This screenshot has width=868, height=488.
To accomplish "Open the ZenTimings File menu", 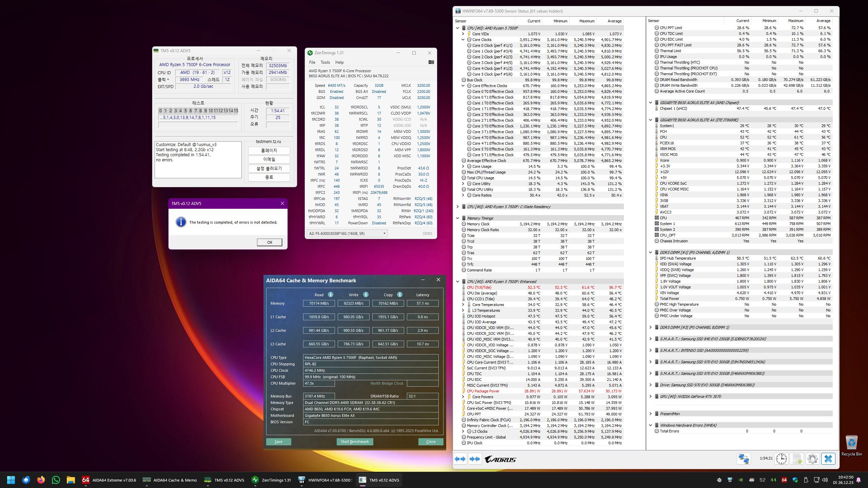I will 312,62.
